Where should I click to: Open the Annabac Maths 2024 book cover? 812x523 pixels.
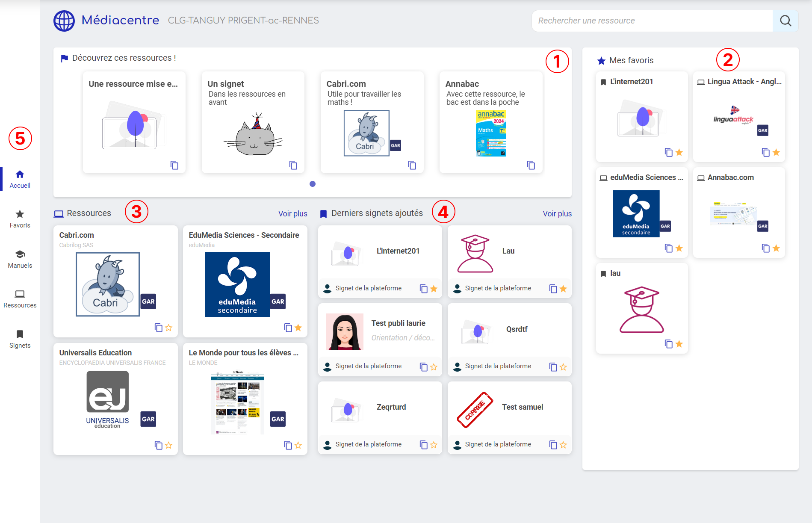[491, 133]
